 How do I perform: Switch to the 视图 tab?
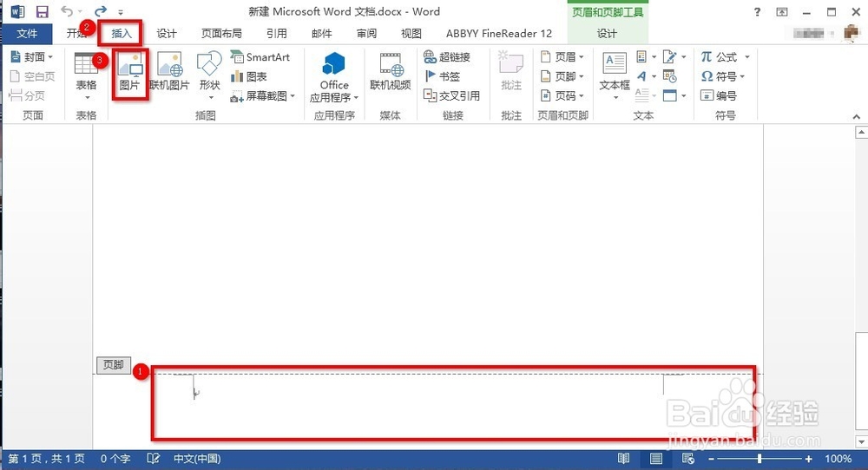[411, 34]
